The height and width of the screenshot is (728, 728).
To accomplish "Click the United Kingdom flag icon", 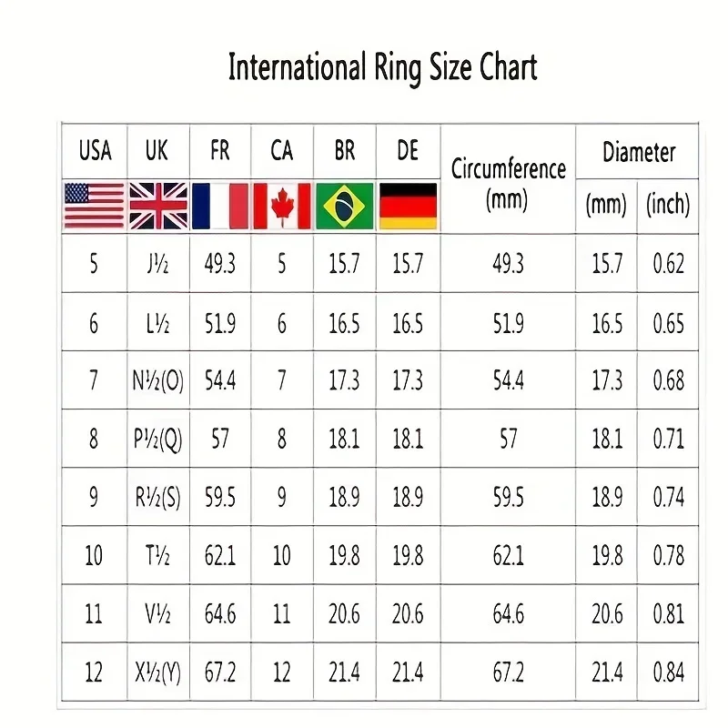I will coord(157,205).
